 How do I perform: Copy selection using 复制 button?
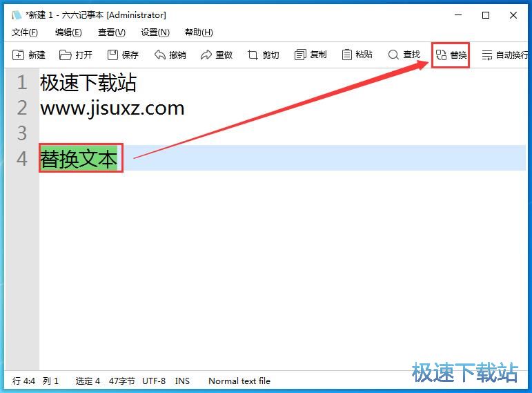coord(311,55)
